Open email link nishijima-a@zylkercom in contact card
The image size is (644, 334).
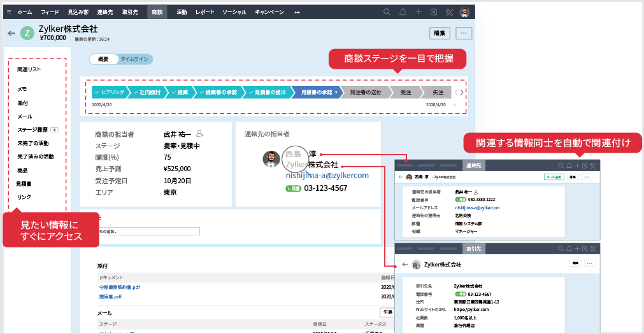point(327,175)
